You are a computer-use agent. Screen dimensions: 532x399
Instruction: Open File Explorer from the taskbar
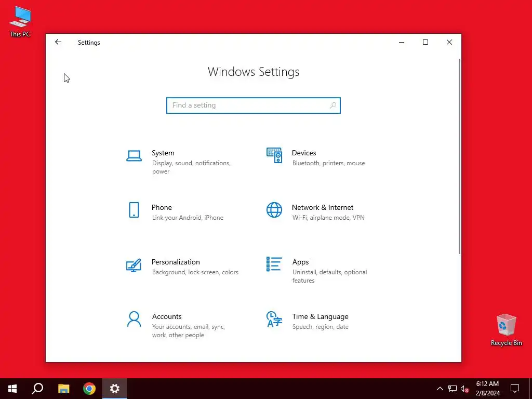pos(63,389)
